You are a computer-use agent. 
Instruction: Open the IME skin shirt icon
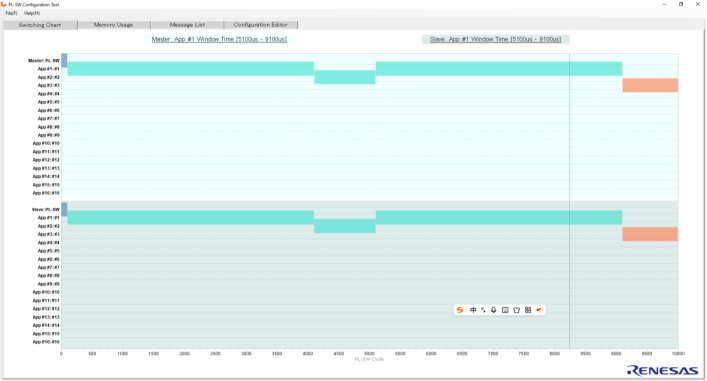tap(516, 310)
